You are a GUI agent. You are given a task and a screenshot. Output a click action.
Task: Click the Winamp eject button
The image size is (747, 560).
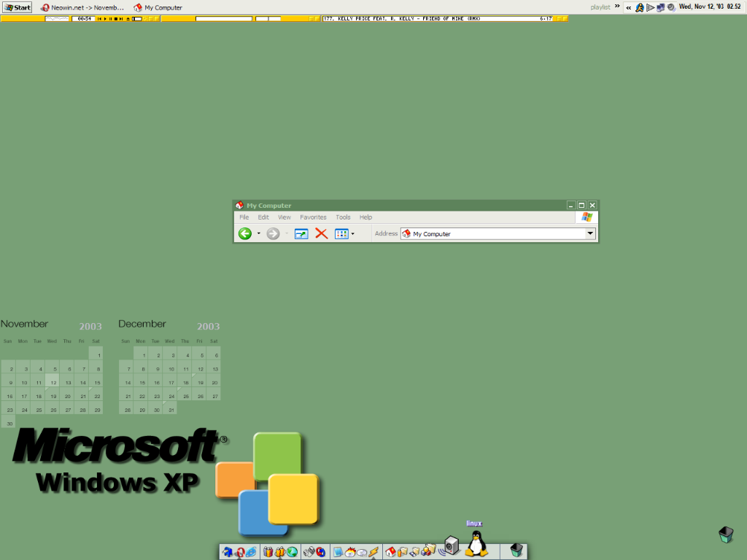point(128,18)
